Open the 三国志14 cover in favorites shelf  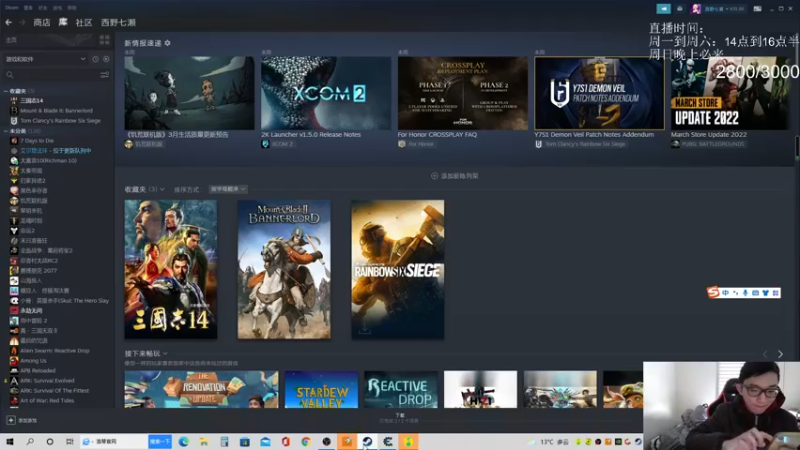point(171,269)
